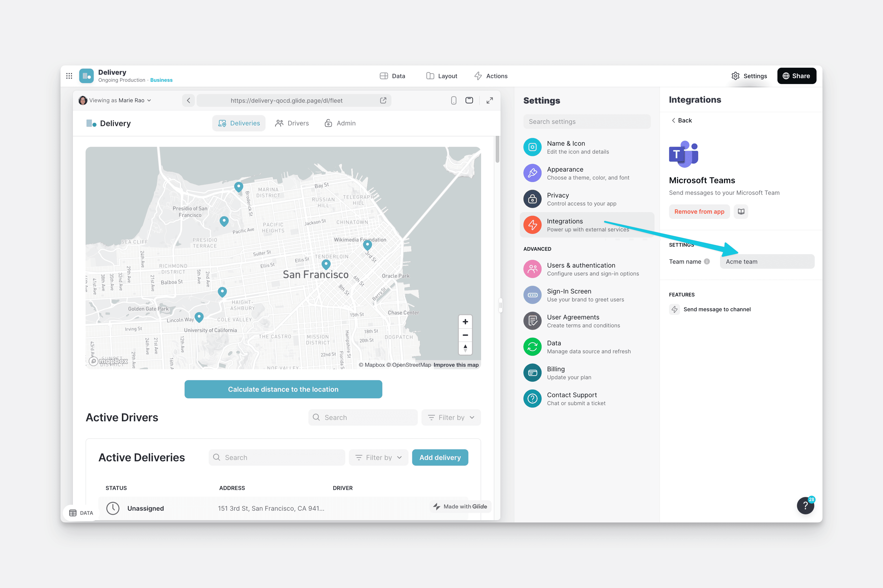
Task: Click the Add delivery button
Action: point(440,457)
